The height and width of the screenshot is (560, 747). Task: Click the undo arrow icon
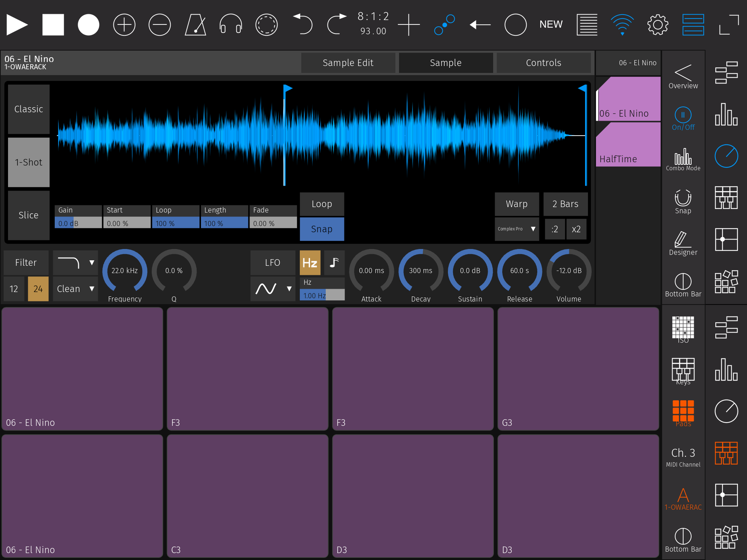pos(302,24)
